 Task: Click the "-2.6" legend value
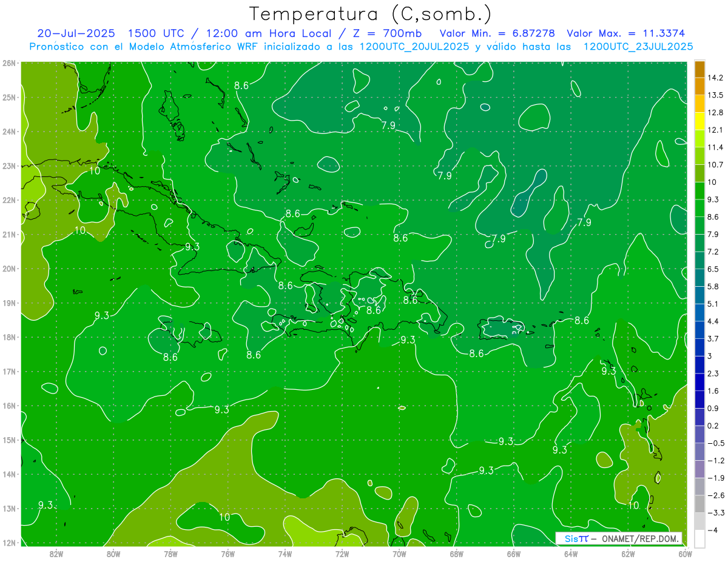point(715,495)
